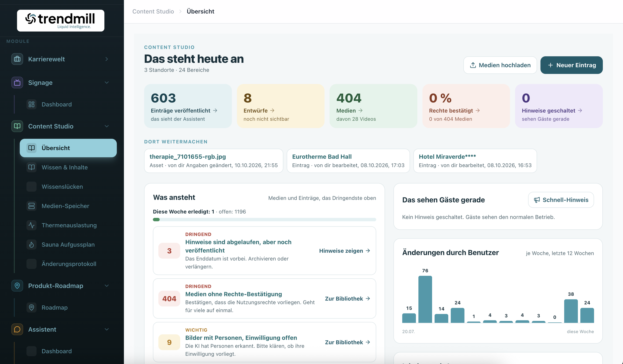Click the Schnell-Hinweis button
This screenshot has width=623, height=364.
[x=561, y=200]
